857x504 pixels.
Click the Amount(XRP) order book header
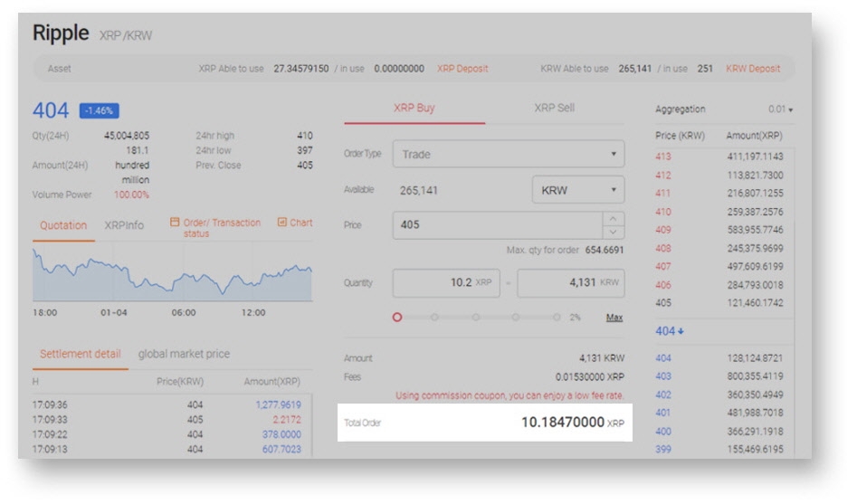[754, 136]
